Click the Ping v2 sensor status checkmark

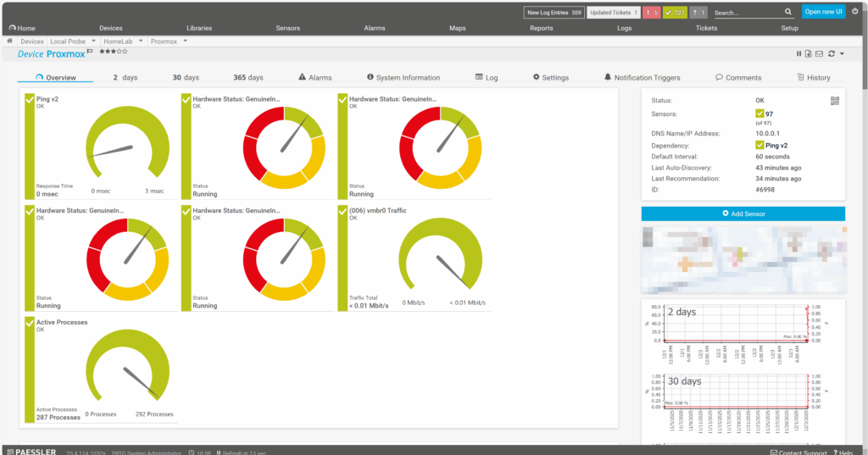pos(31,99)
